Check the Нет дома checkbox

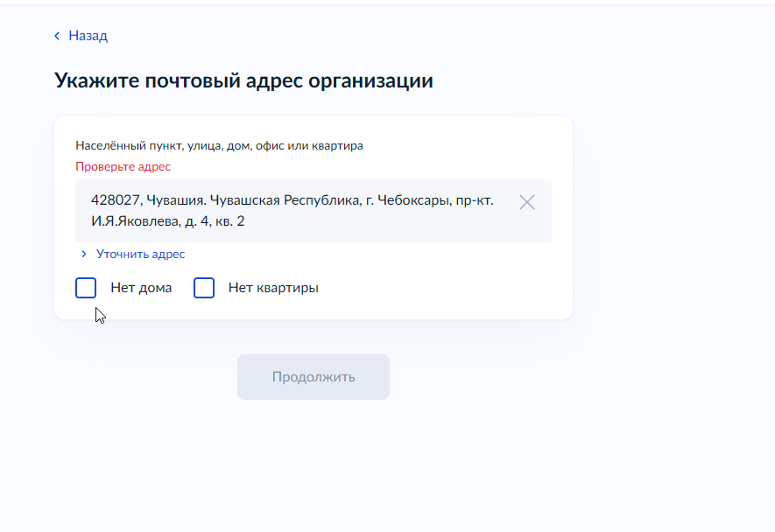[86, 288]
